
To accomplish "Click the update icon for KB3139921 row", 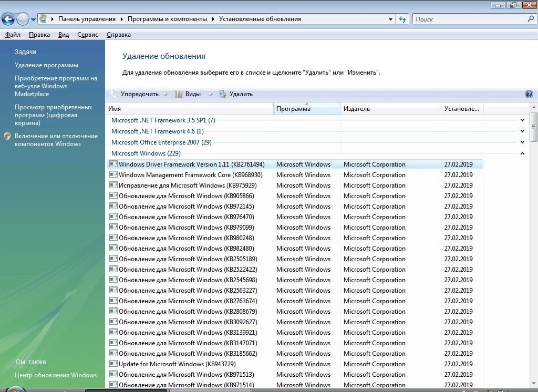I will (113, 332).
